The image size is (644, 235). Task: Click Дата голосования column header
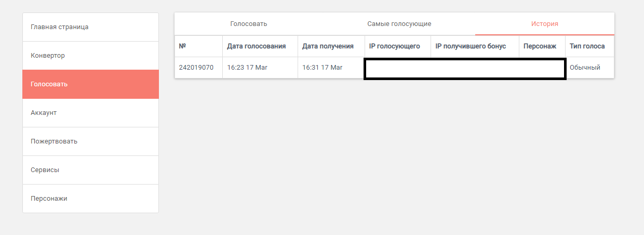[260, 46]
